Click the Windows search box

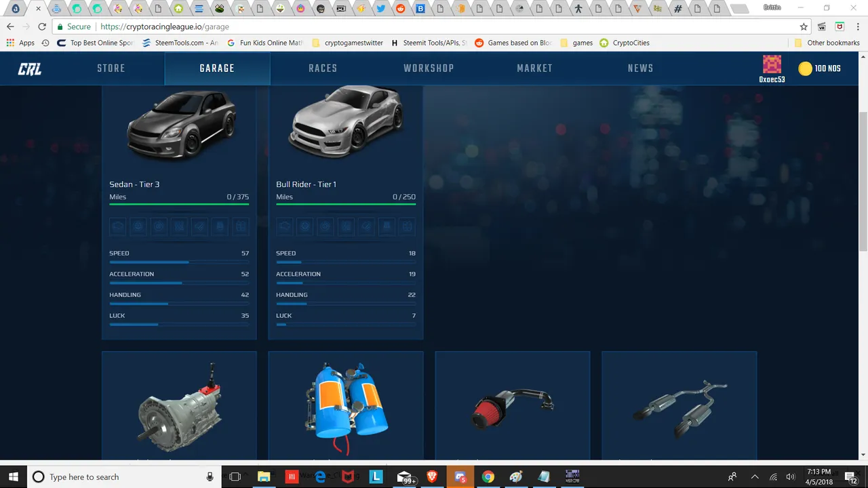click(x=124, y=477)
